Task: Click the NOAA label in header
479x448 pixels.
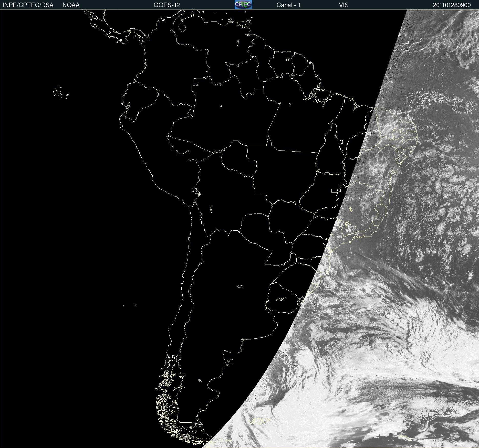Action: point(71,5)
